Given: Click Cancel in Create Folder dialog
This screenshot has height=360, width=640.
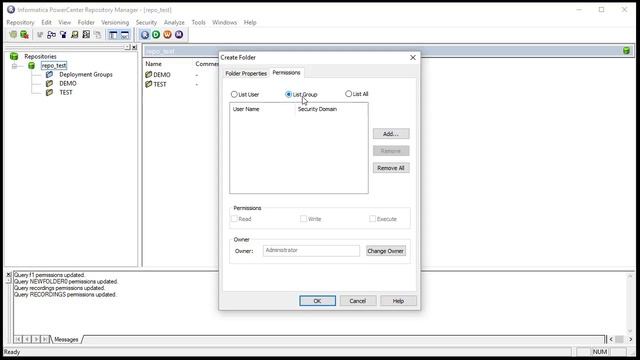Looking at the screenshot, I should (358, 301).
